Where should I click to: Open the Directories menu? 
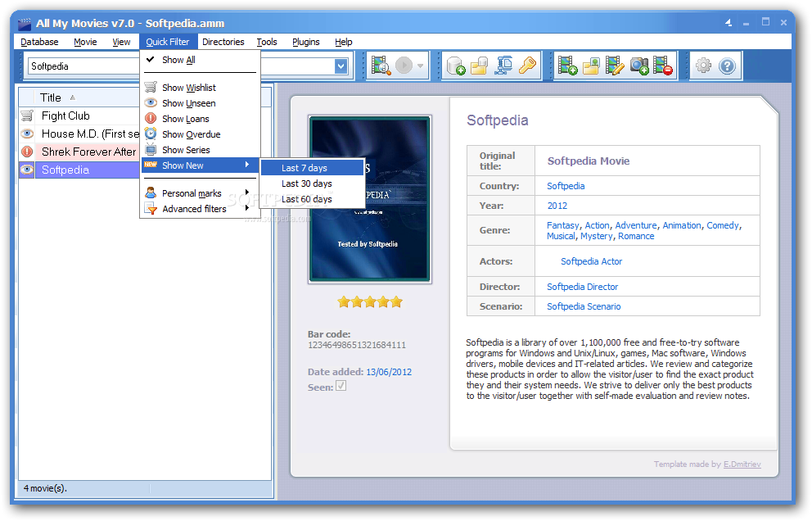223,42
